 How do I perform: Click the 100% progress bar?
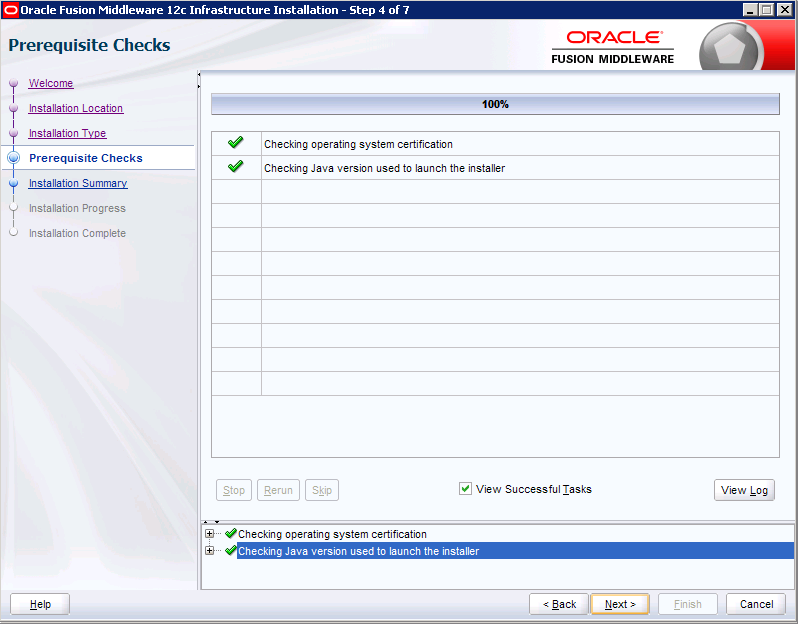coord(495,104)
